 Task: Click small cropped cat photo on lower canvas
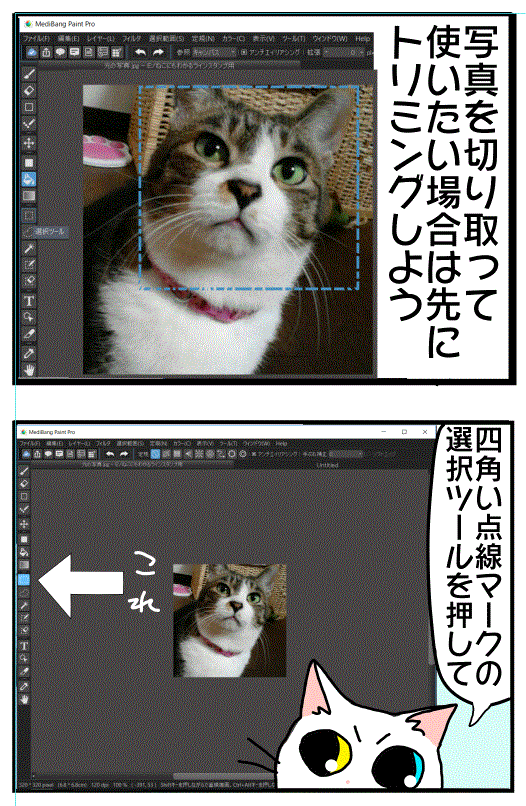(229, 620)
